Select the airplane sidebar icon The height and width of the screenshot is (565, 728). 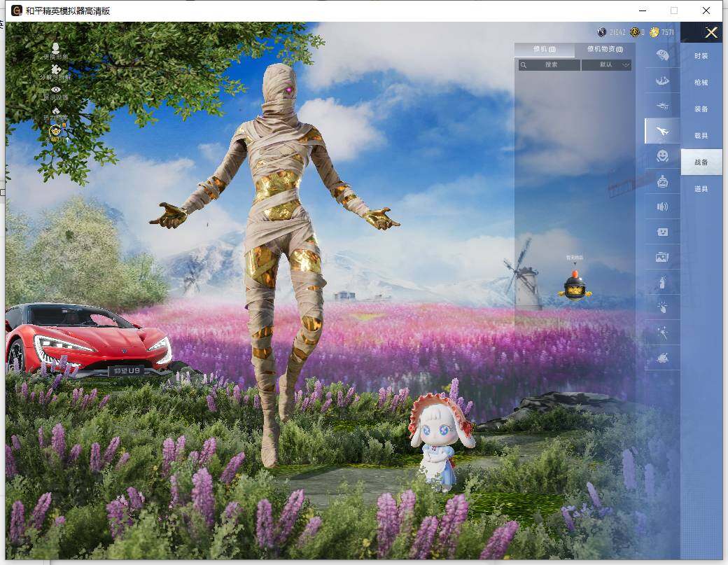point(662,131)
